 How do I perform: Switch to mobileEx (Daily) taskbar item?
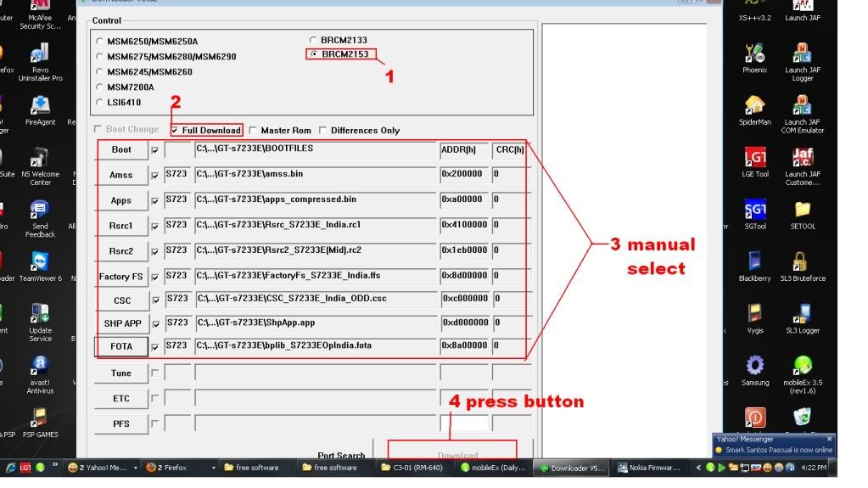point(496,468)
